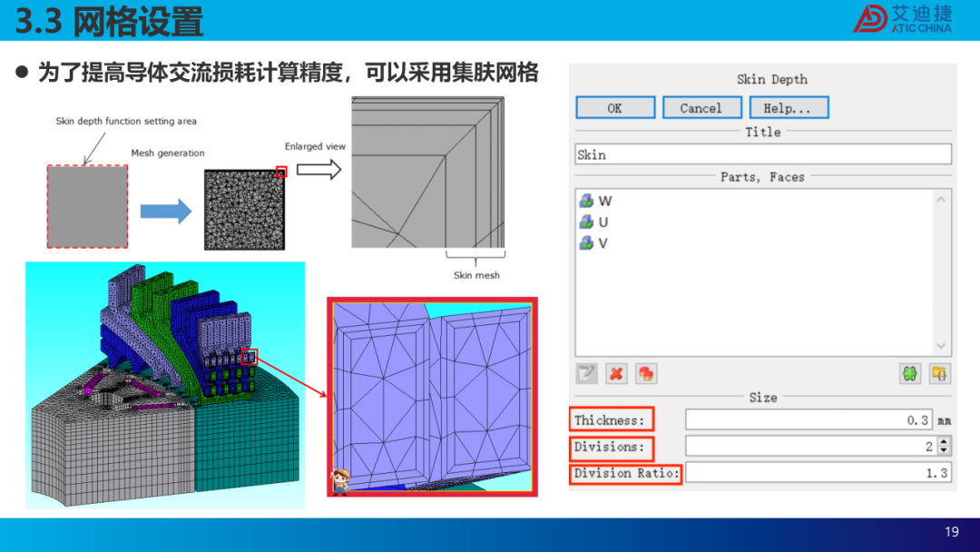980x552 pixels.
Task: Click the Title field containing Skin
Action: (x=763, y=154)
